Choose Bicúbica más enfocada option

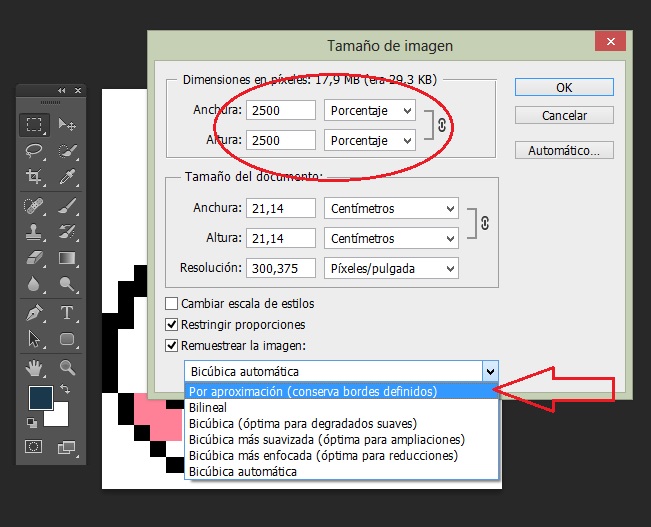coord(341,456)
